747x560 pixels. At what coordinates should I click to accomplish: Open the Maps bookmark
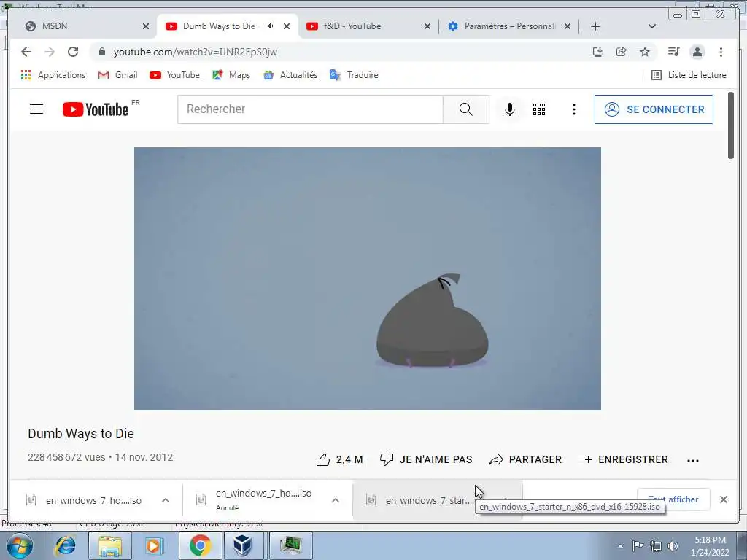[231, 75]
